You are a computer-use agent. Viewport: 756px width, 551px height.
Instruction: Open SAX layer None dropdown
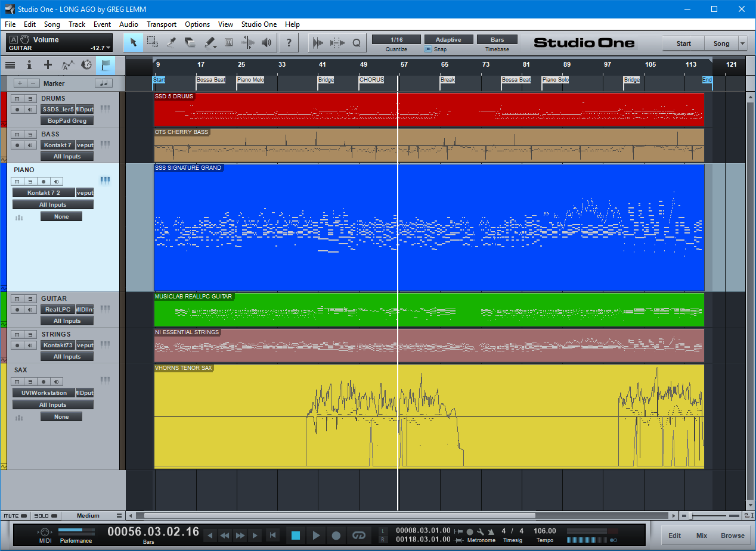point(61,417)
